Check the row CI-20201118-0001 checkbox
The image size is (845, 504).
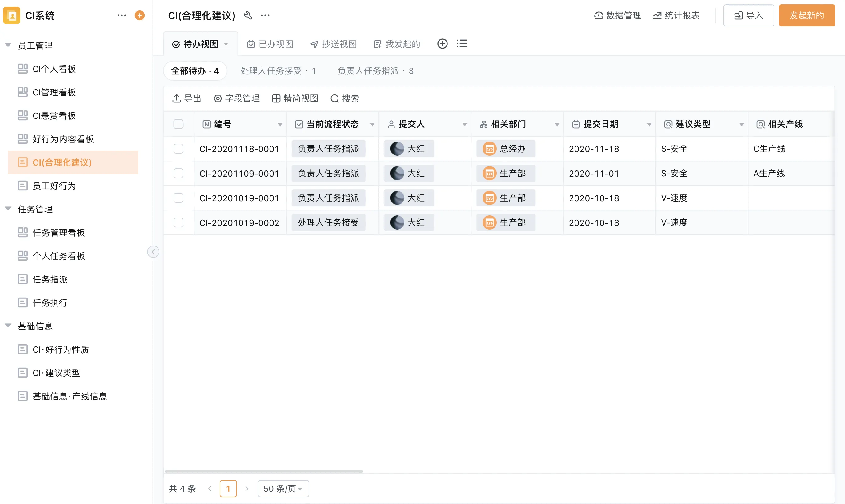[x=178, y=149]
